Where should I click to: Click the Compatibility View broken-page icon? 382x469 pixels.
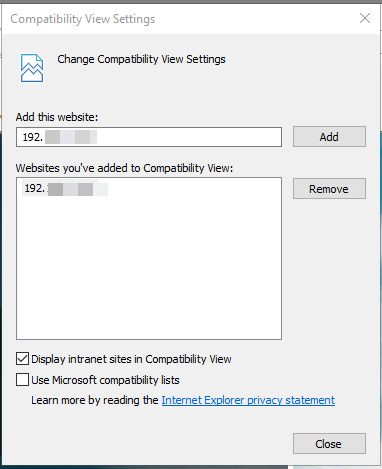coord(32,68)
